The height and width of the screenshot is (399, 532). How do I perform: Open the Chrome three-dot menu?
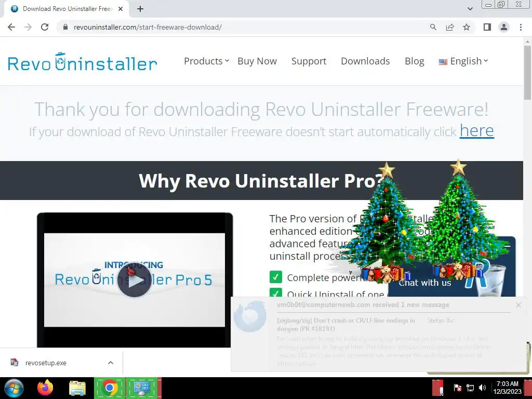point(521,27)
